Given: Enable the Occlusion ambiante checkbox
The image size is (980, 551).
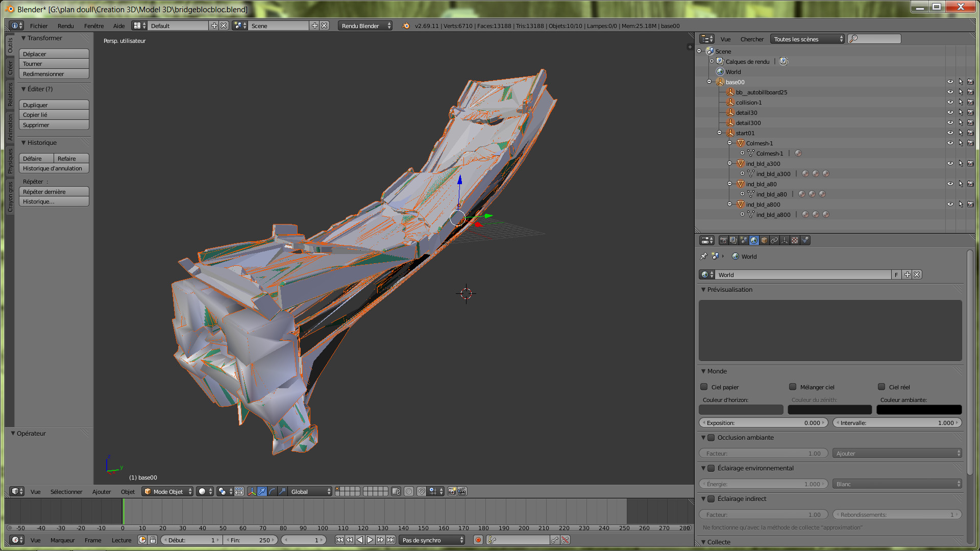Looking at the screenshot, I should [x=711, y=438].
